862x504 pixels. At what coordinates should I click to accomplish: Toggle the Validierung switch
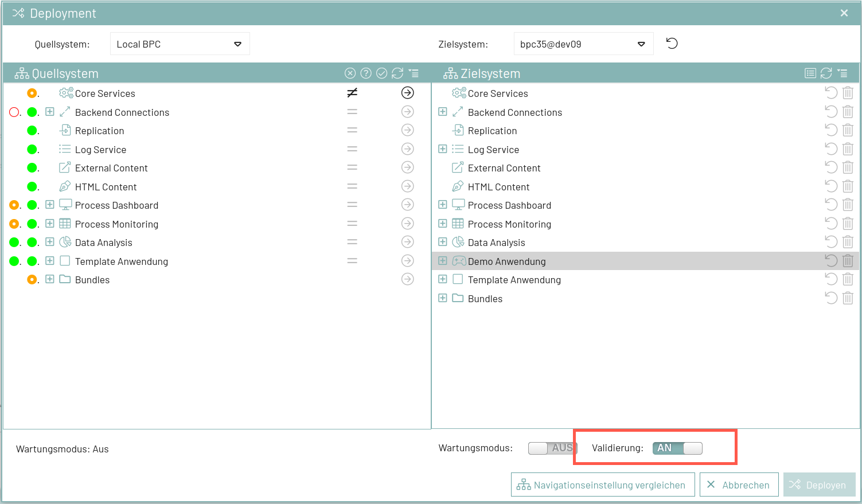677,448
